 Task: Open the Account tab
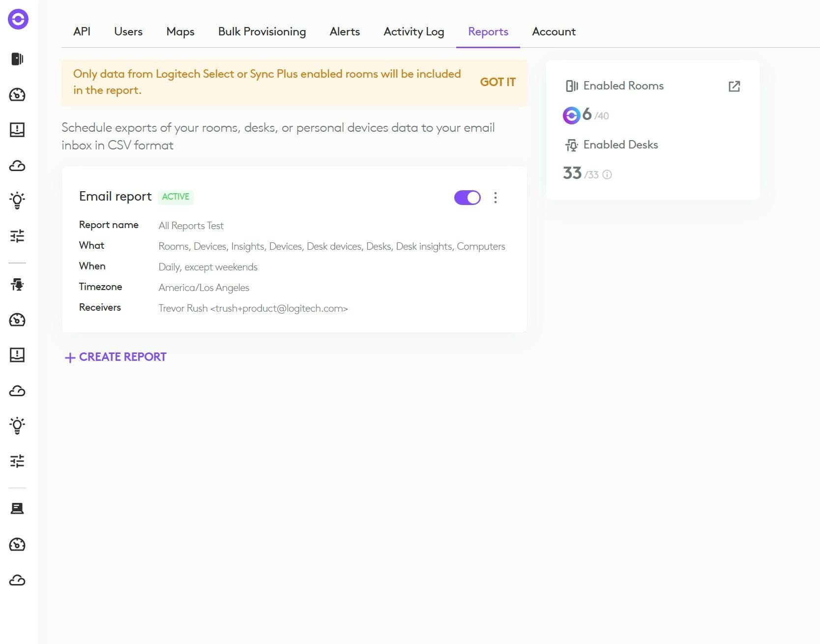[x=554, y=31]
